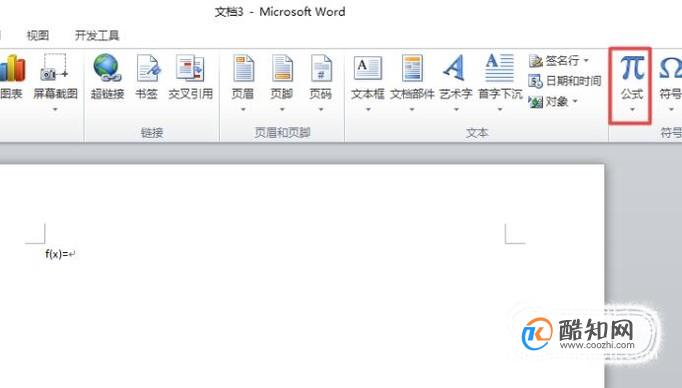Expand the 页脚 footer dropdown arrow
The width and height of the screenshot is (682, 388).
pos(282,109)
